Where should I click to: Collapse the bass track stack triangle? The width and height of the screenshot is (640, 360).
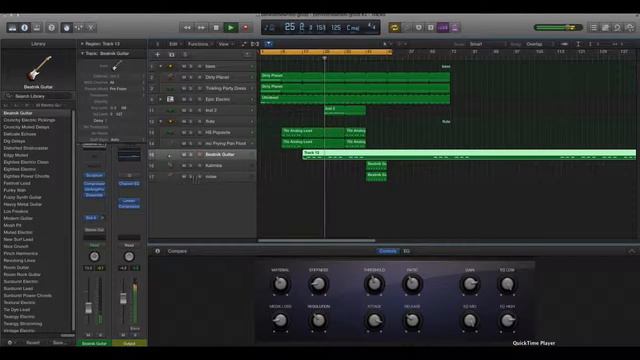(x=161, y=66)
